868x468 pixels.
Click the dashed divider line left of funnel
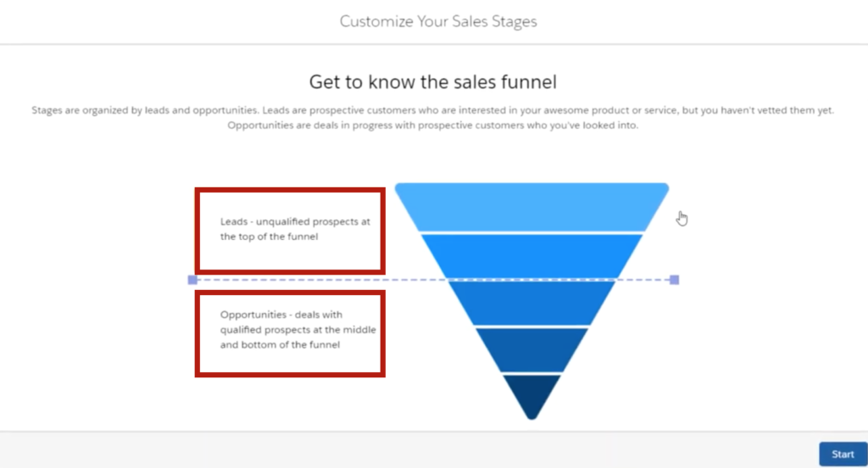(321, 280)
